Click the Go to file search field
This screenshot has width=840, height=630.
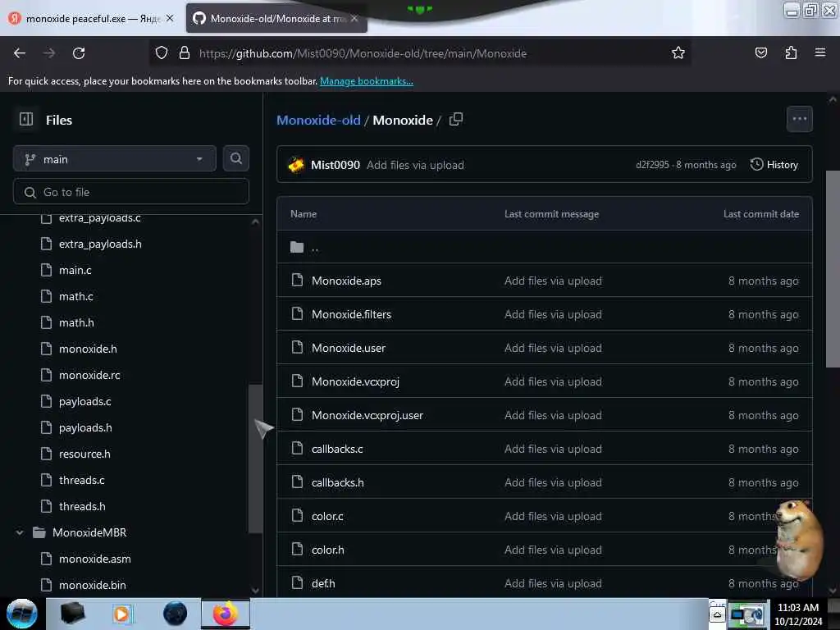pyautogui.click(x=131, y=192)
